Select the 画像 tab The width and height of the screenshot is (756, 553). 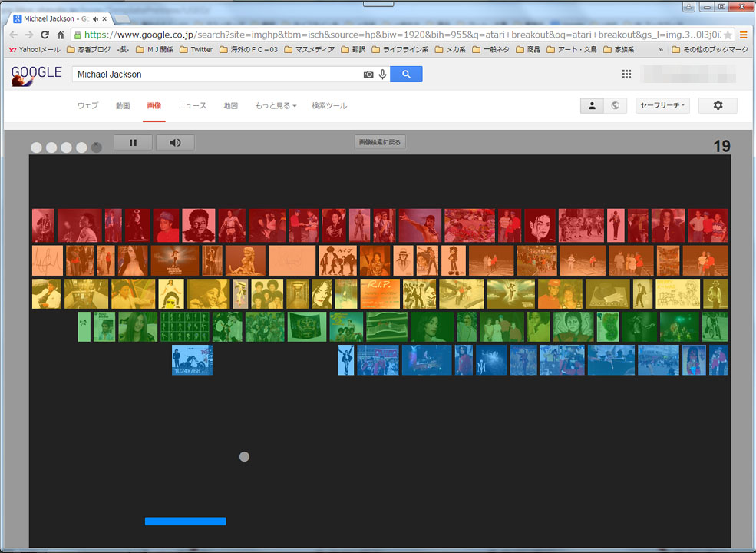tap(154, 106)
